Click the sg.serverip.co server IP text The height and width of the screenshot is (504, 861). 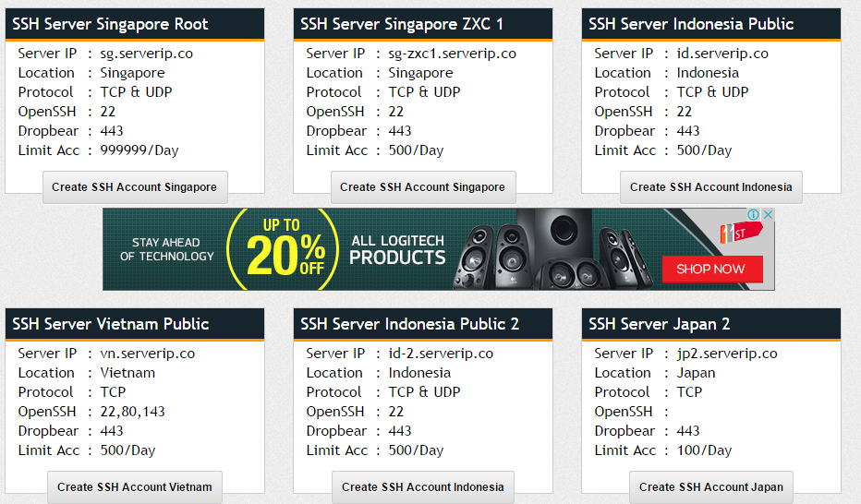point(147,54)
